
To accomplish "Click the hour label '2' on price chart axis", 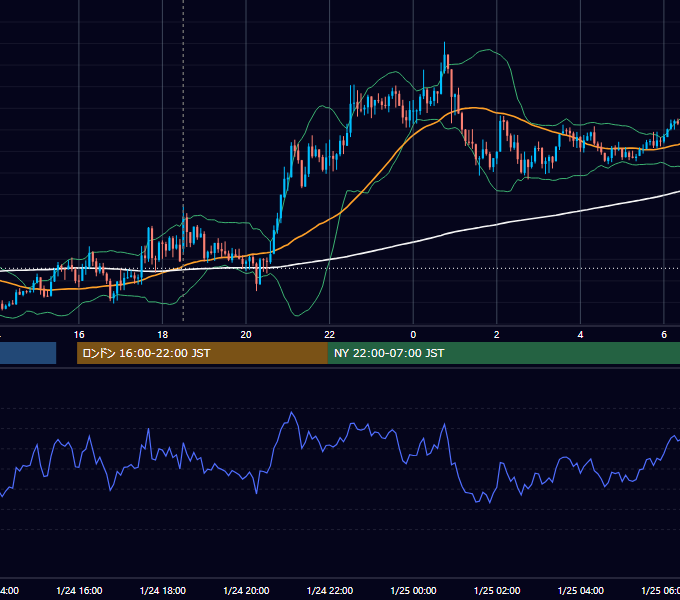I will (x=497, y=335).
